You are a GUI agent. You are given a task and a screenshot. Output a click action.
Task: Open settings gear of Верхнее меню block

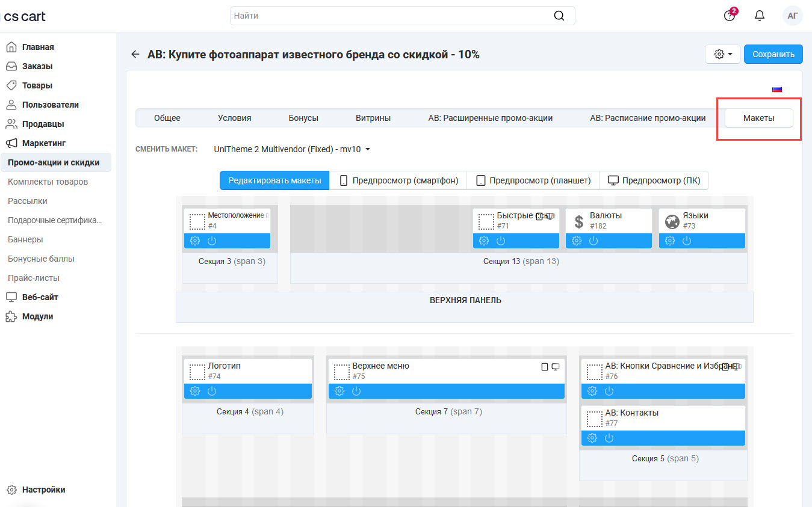point(339,391)
